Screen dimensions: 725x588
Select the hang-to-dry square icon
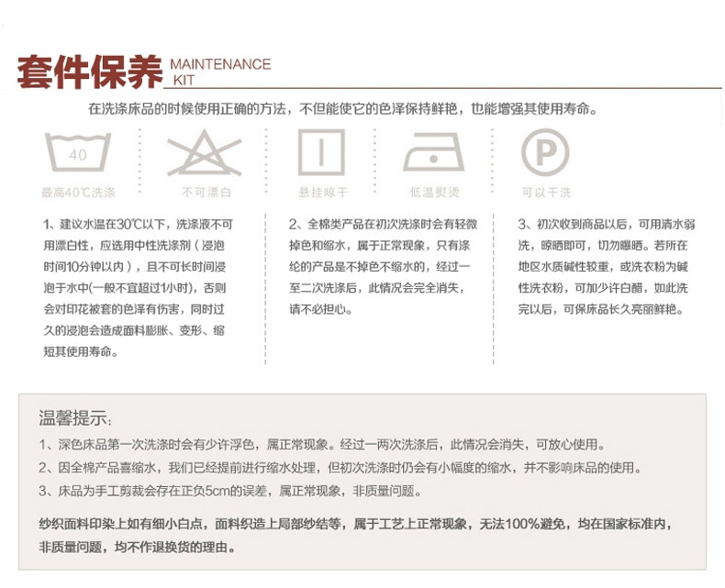322,152
